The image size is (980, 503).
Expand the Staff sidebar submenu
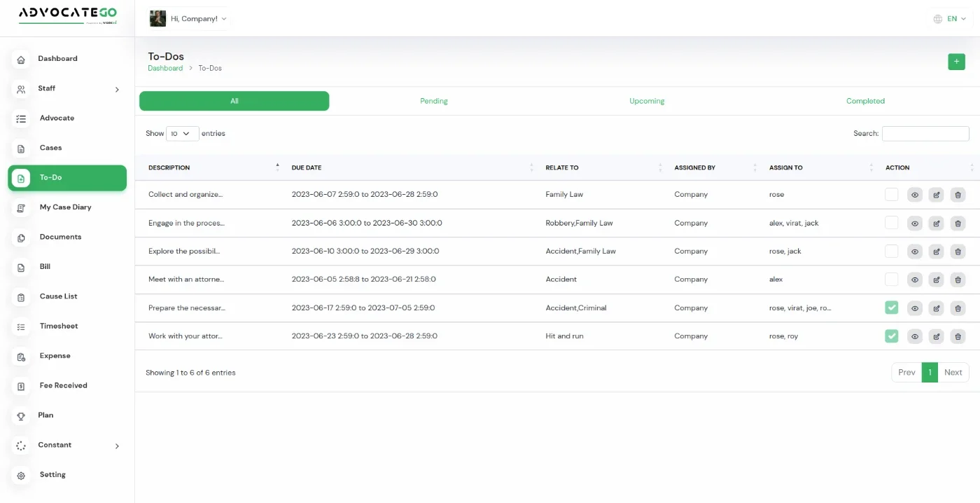pos(117,90)
